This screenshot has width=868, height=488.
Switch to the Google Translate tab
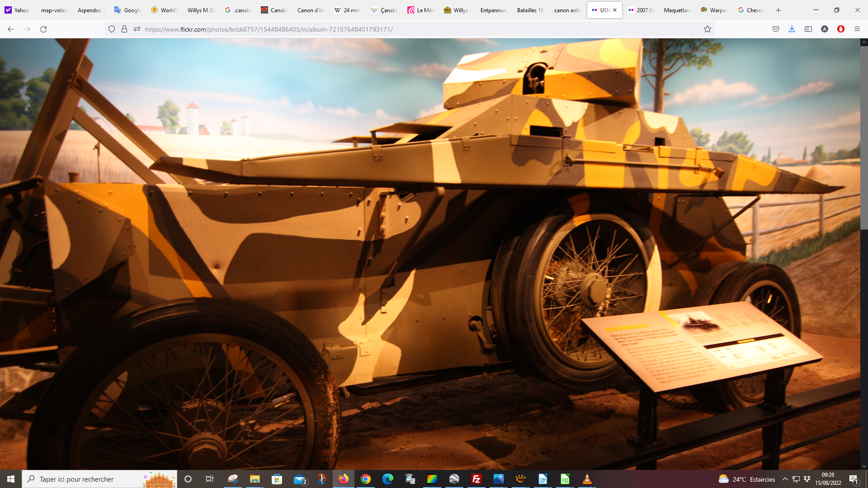pos(127,10)
